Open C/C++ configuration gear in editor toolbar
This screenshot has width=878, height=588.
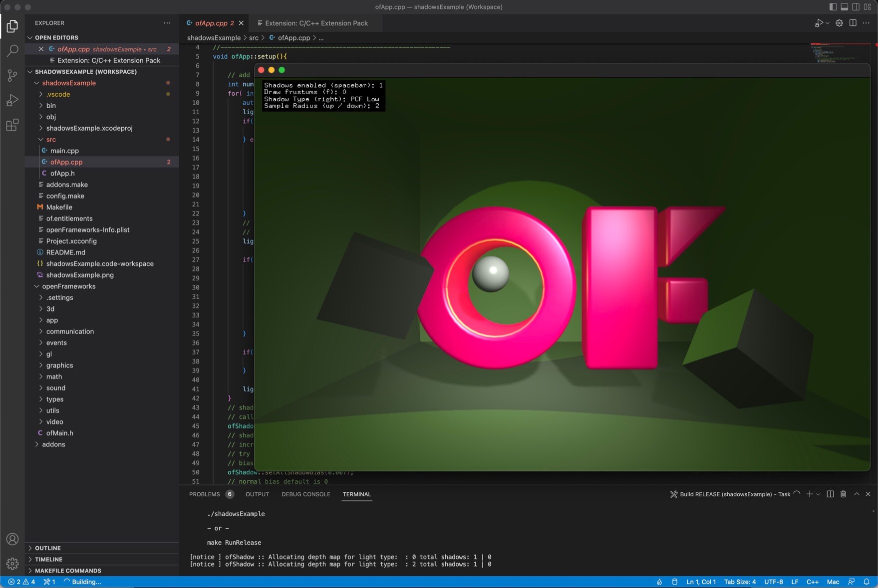click(x=840, y=23)
